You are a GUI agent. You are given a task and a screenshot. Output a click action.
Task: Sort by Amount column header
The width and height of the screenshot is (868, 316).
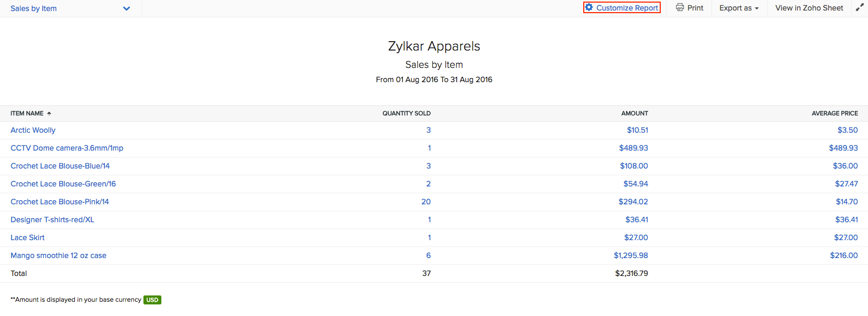point(634,113)
